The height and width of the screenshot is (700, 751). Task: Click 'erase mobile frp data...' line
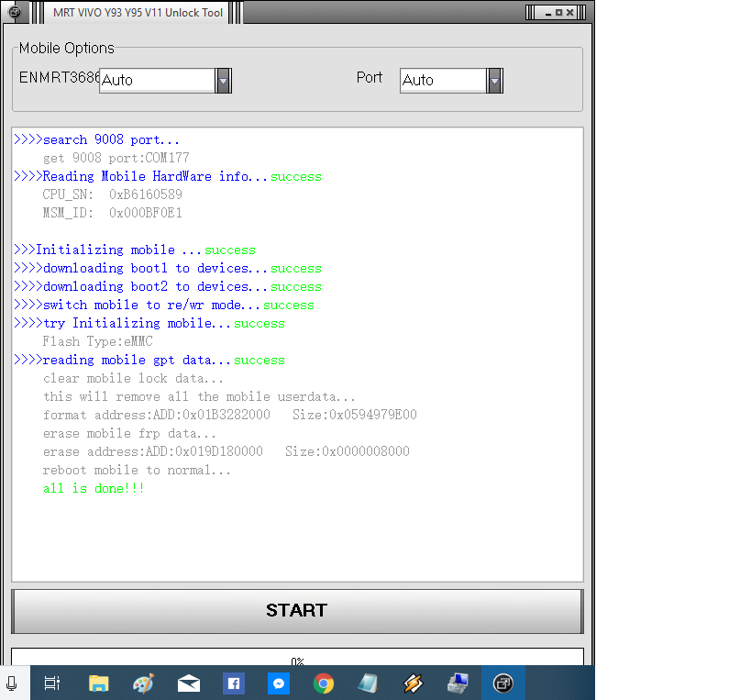(129, 434)
